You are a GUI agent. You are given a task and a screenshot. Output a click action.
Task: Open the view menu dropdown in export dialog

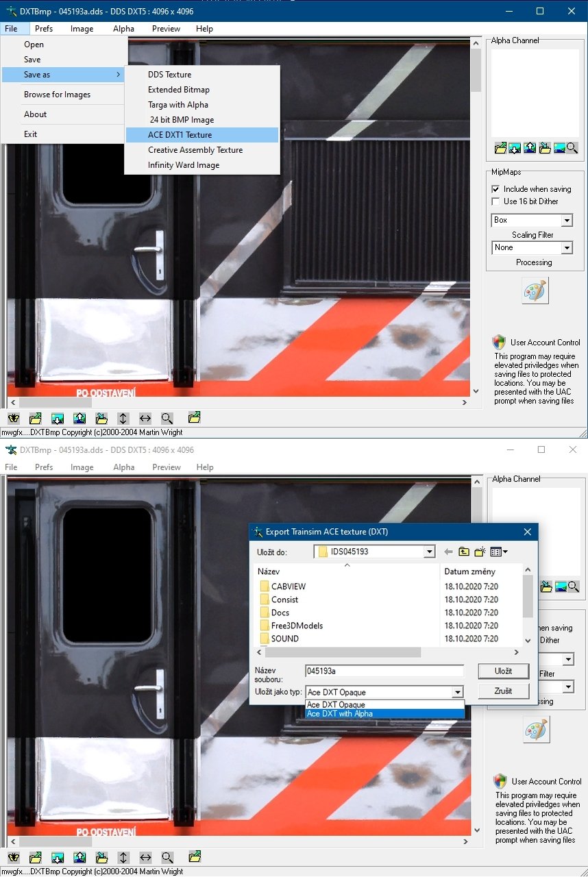499,552
